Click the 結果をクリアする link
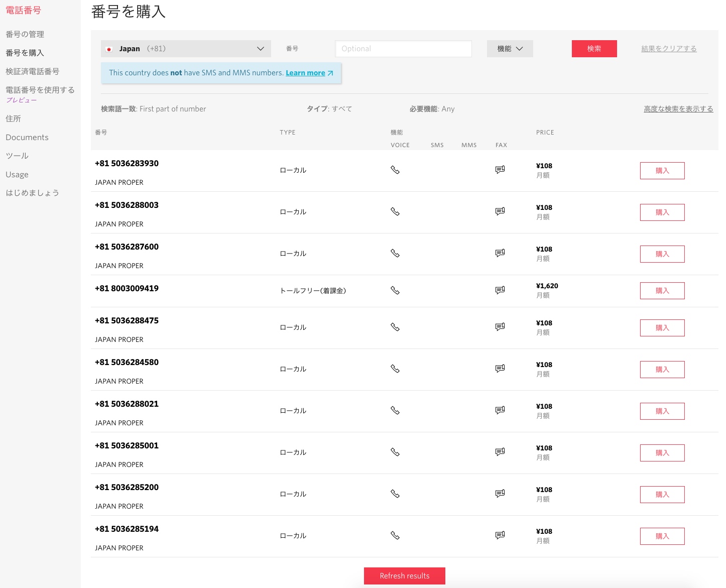 coord(668,49)
